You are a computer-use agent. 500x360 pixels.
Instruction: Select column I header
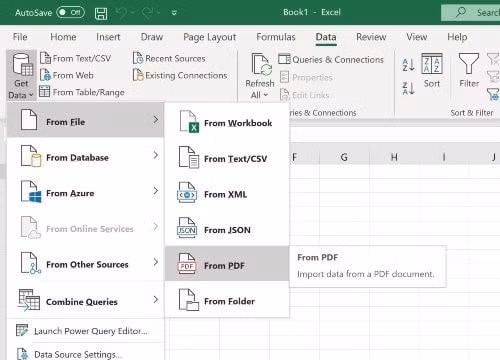pos(444,157)
